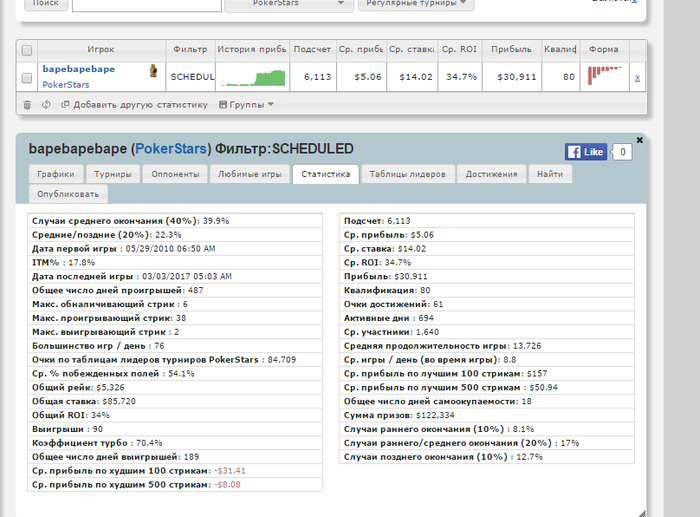Open the PokerStars site dropdown

click(289, 4)
